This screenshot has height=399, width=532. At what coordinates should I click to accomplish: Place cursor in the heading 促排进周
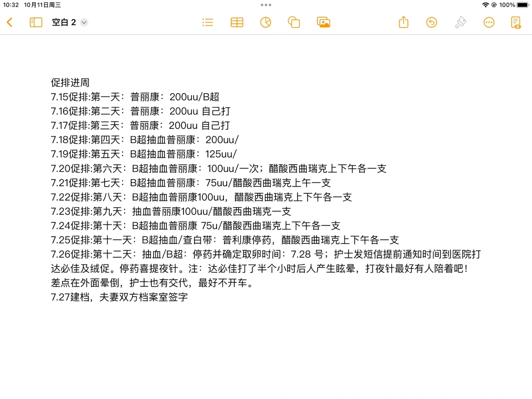click(70, 83)
